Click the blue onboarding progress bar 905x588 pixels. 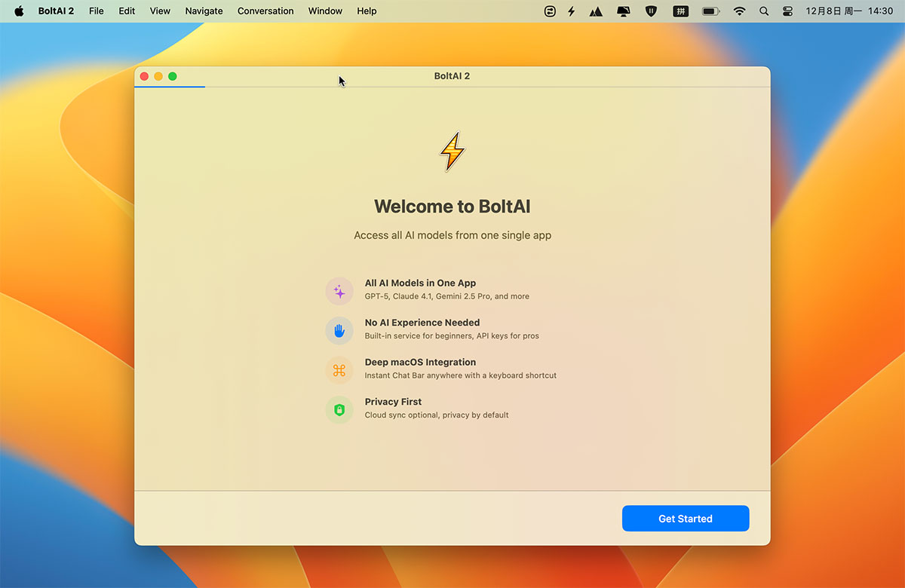click(170, 87)
